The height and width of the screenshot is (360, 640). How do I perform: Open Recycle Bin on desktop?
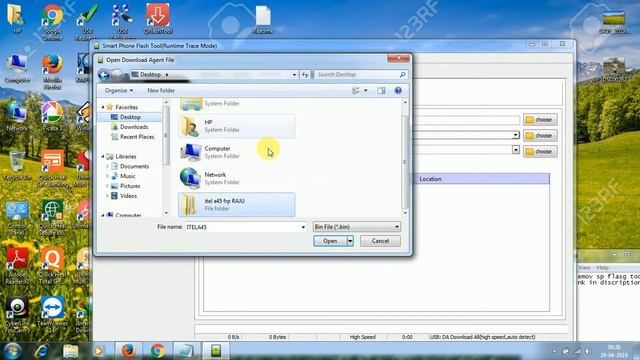click(17, 165)
